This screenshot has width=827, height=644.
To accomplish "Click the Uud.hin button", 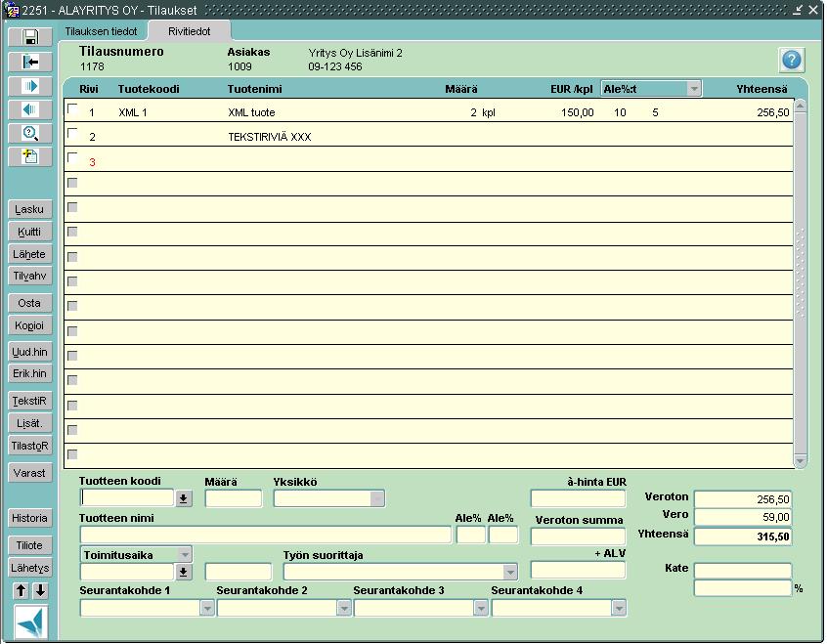I will 30,352.
